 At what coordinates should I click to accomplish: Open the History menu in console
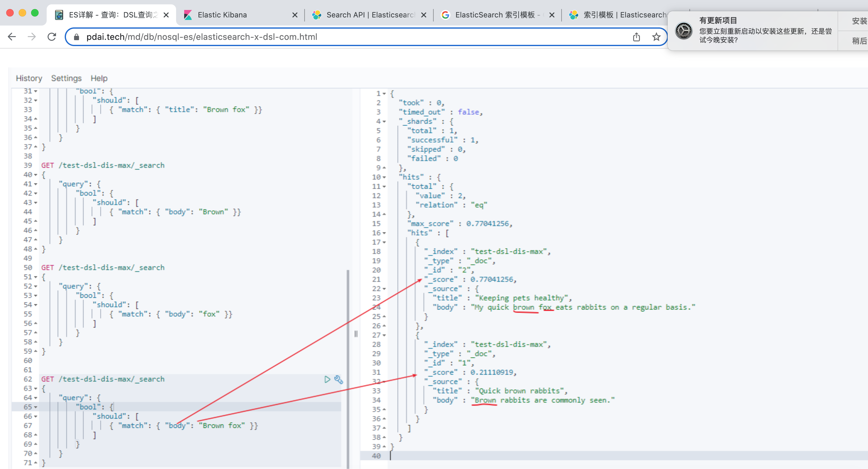(29, 78)
